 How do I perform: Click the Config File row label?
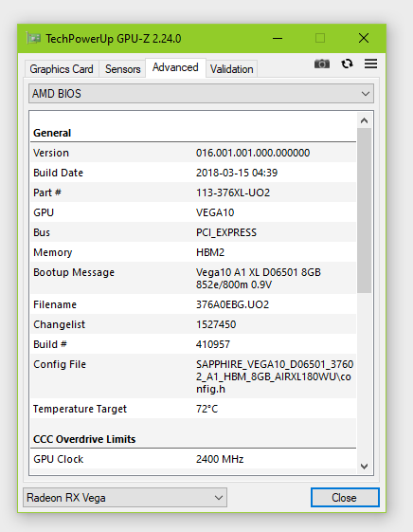[x=60, y=364]
